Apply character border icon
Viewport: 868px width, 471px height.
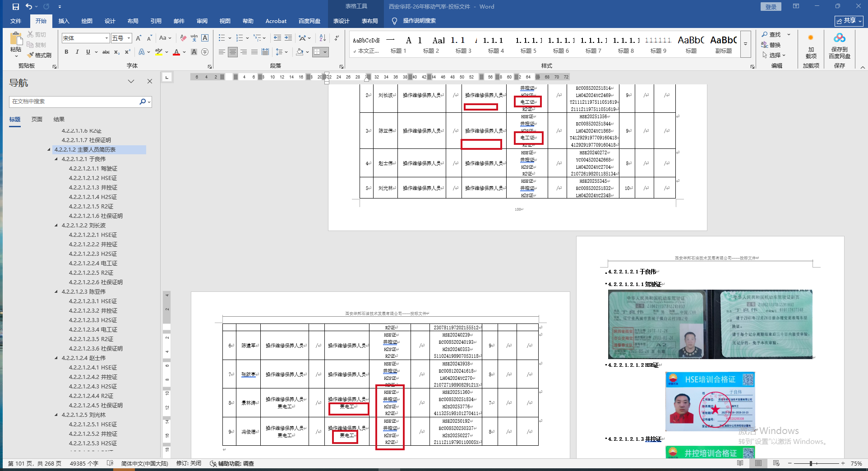click(205, 38)
